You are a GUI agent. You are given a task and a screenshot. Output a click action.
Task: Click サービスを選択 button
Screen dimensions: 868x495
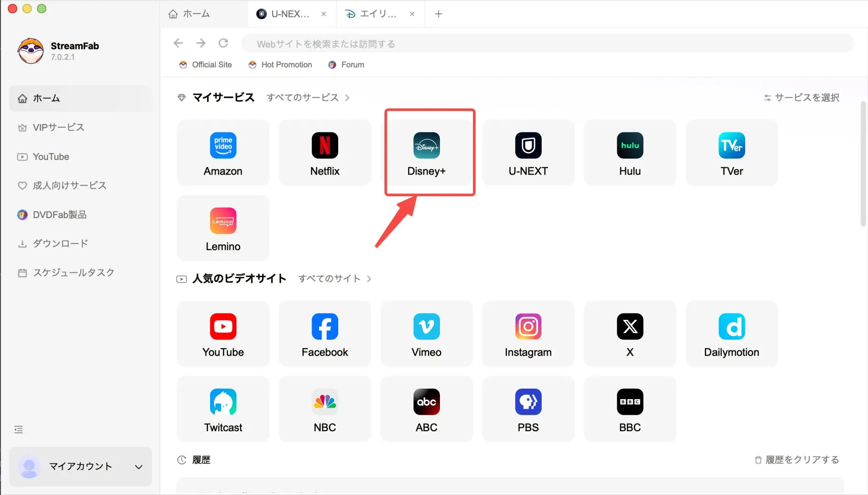[x=802, y=98]
